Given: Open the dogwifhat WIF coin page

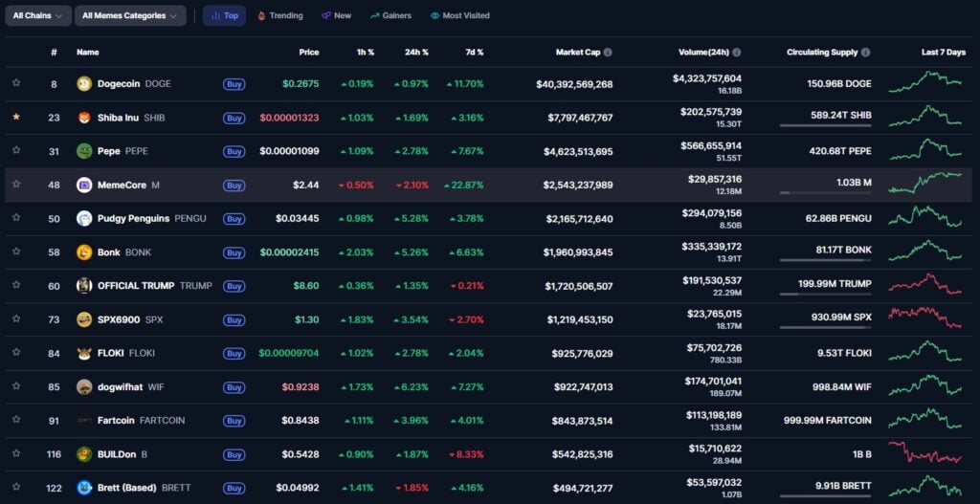Looking at the screenshot, I should 130,387.
